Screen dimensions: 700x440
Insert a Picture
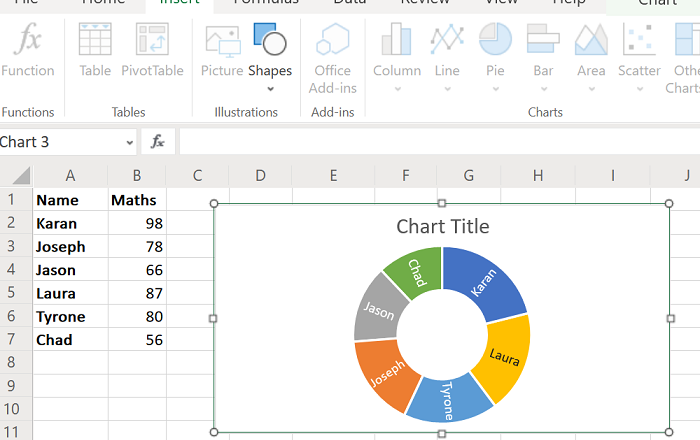point(222,49)
